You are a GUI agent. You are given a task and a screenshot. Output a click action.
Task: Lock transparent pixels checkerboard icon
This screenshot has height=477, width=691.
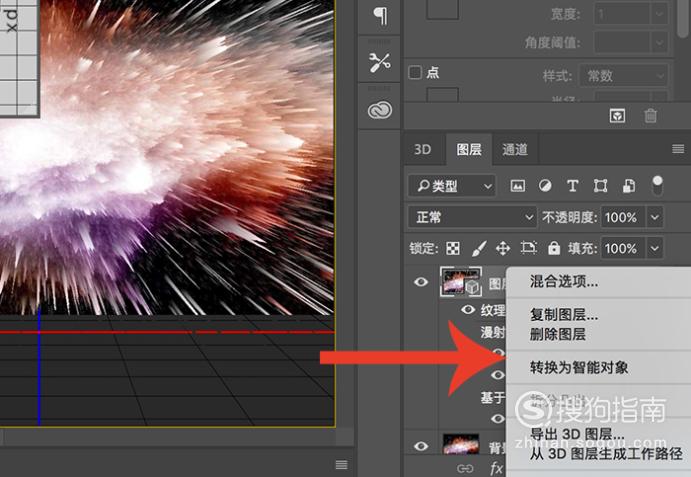pos(453,249)
